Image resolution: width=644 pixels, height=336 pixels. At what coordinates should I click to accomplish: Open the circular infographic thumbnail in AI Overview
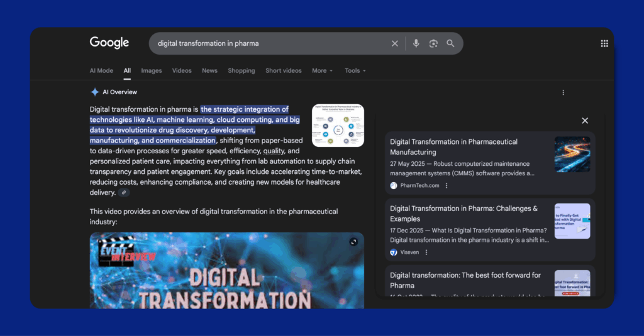(338, 126)
